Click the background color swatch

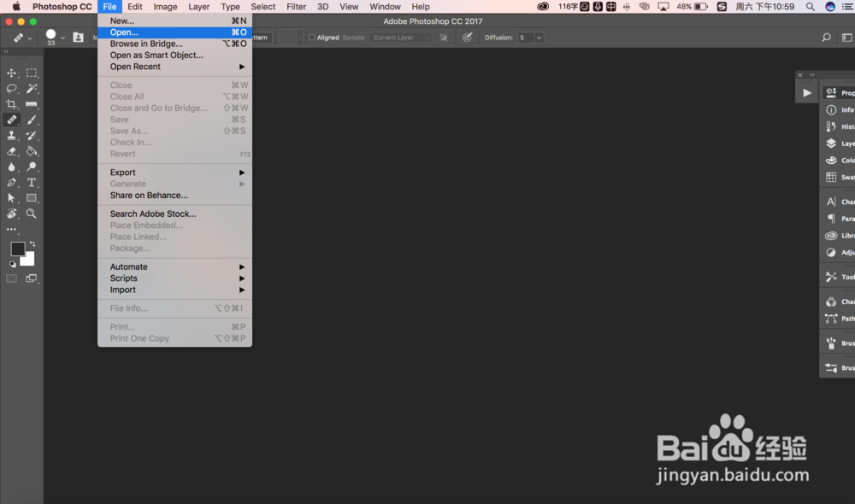(x=28, y=261)
